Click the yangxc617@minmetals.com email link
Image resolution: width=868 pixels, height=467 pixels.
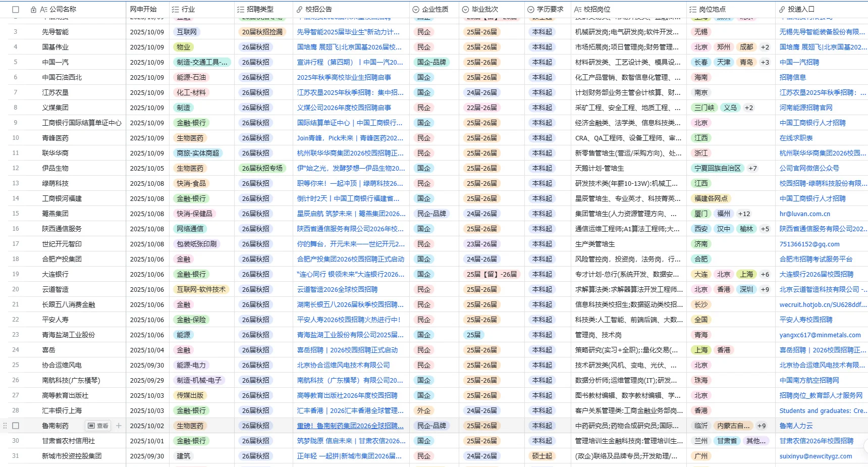(820, 335)
